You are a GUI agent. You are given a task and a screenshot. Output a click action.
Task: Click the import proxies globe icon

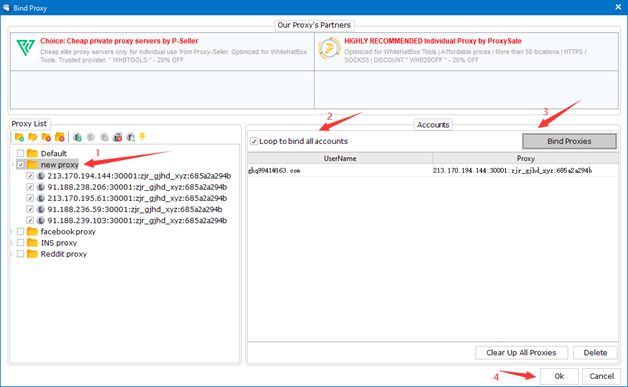[131, 137]
